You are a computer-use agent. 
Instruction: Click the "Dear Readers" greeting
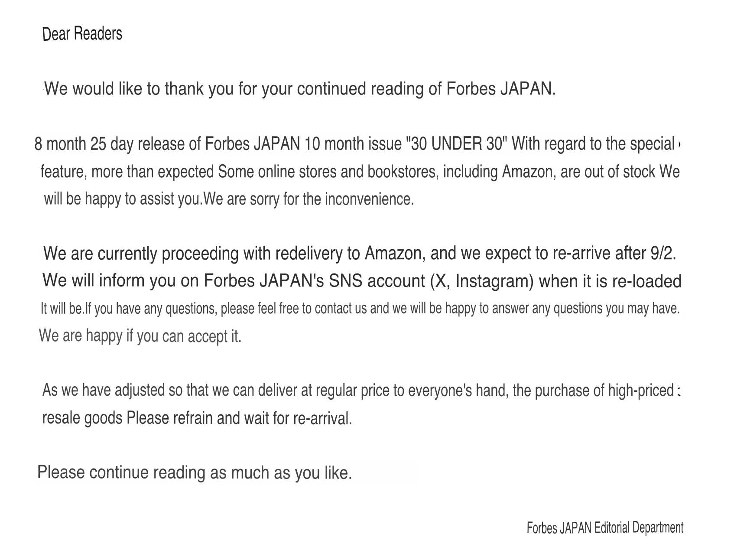click(x=82, y=34)
